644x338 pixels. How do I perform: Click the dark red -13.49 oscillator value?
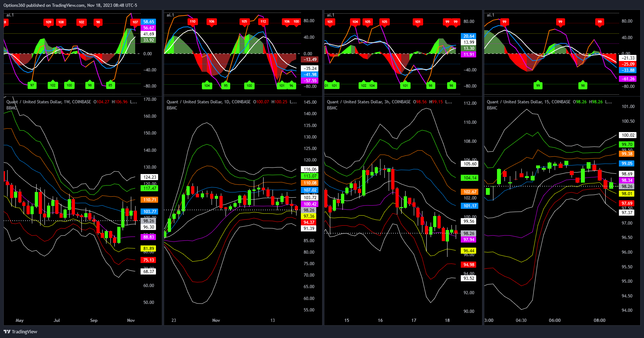click(310, 60)
